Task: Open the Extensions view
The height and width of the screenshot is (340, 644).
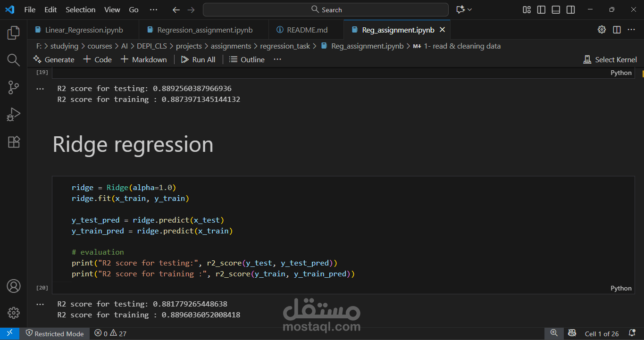Action: tap(14, 142)
